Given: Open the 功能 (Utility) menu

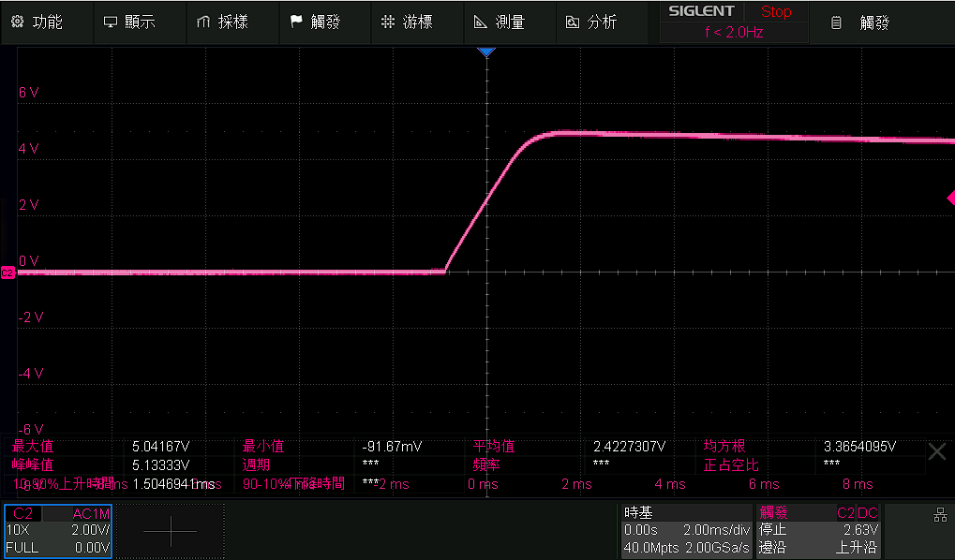Looking at the screenshot, I should 47,22.
